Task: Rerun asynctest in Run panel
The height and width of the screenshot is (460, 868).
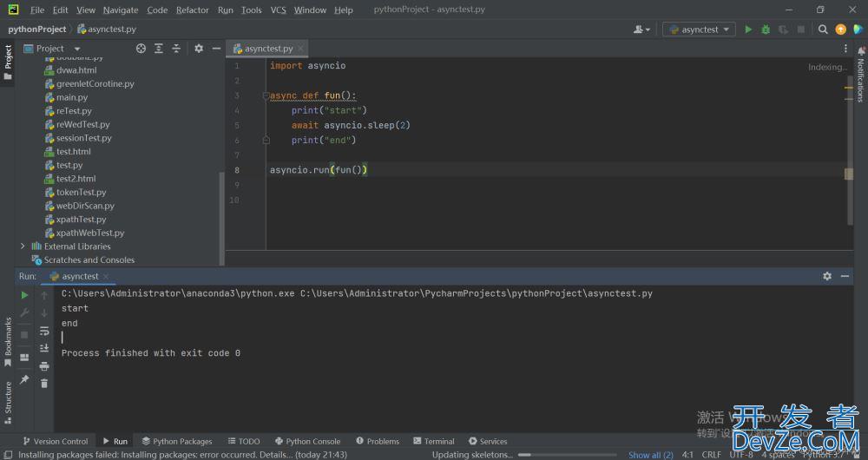Action: tap(24, 296)
